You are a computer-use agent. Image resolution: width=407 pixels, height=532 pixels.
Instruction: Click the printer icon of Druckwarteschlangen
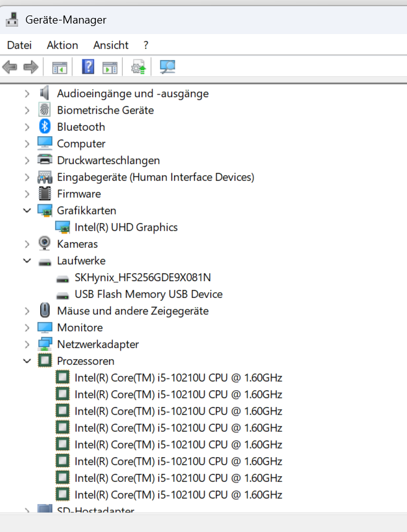point(45,159)
